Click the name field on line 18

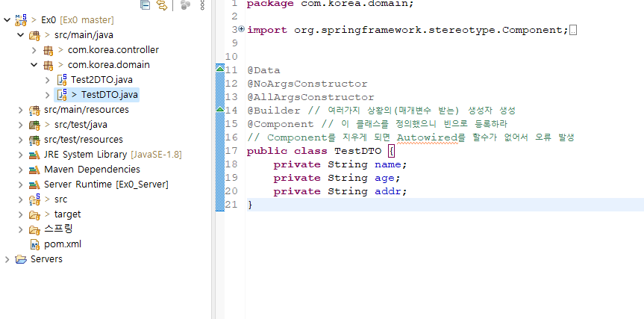tap(388, 165)
